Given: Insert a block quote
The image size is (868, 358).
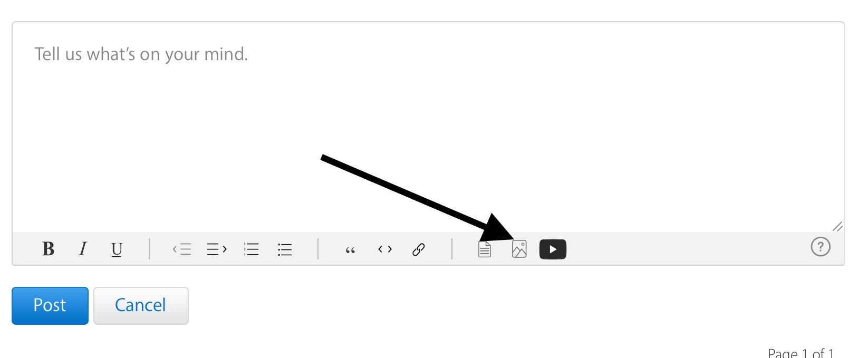Looking at the screenshot, I should pos(350,250).
